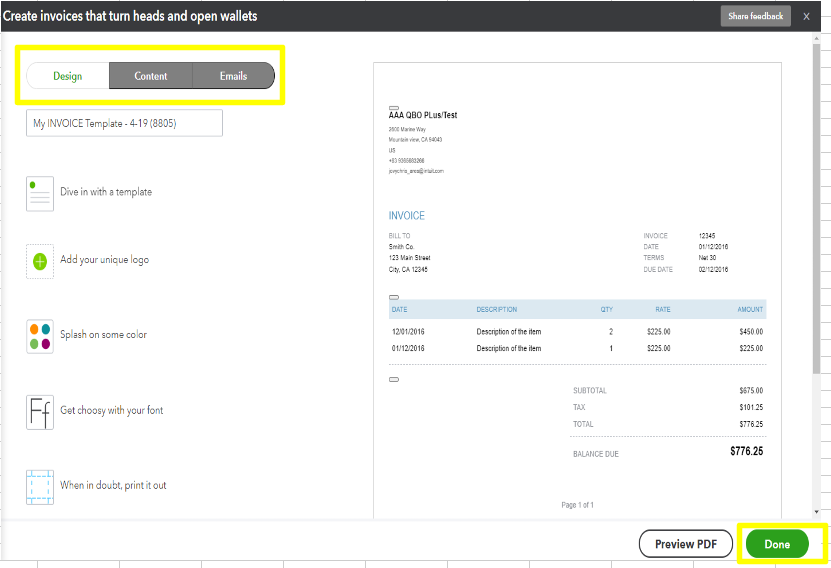Focus the My INVOICE Template name field
This screenshot has width=831, height=568.
click(x=124, y=123)
